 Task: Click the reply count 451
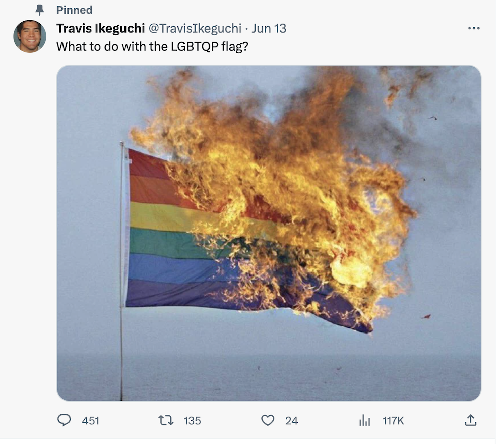tap(89, 420)
